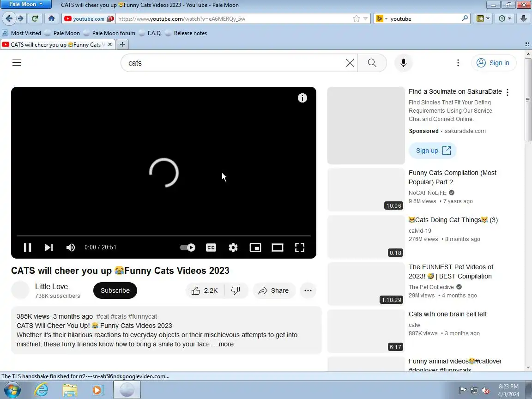Dislike this video
532x399 pixels.
pyautogui.click(x=236, y=290)
